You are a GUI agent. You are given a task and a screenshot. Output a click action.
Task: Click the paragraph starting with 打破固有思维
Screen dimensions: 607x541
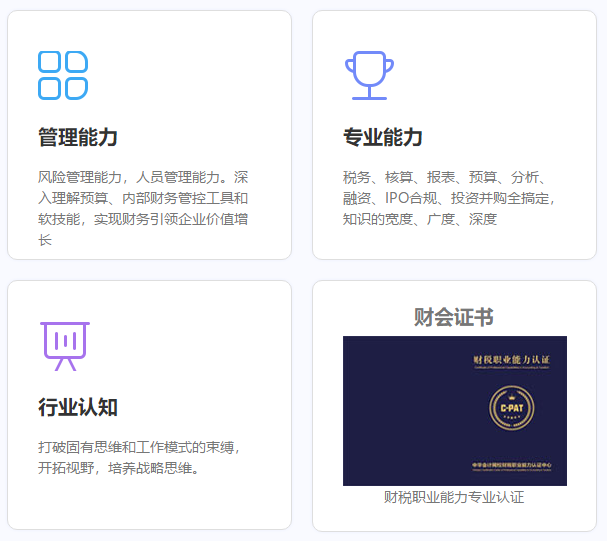coord(139,458)
